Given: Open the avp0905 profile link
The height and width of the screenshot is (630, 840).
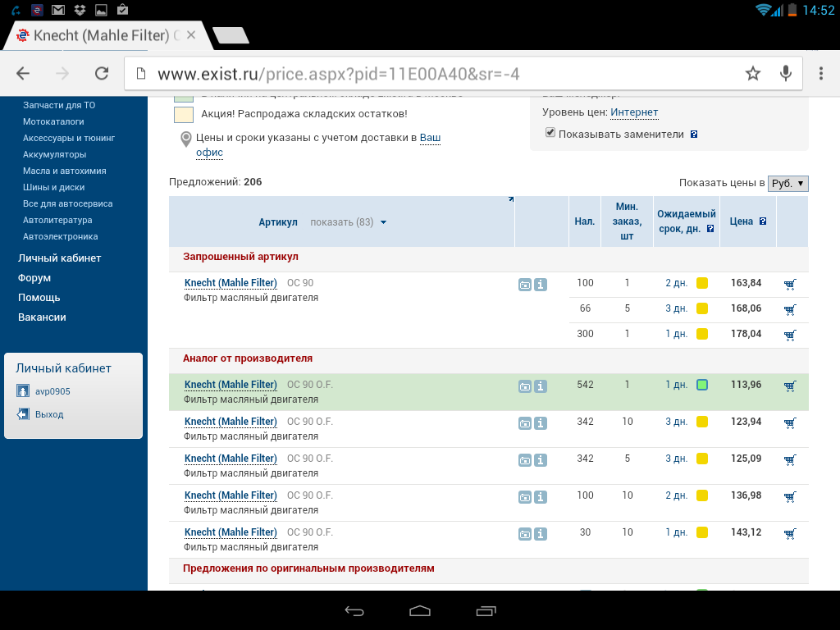Looking at the screenshot, I should tap(52, 391).
